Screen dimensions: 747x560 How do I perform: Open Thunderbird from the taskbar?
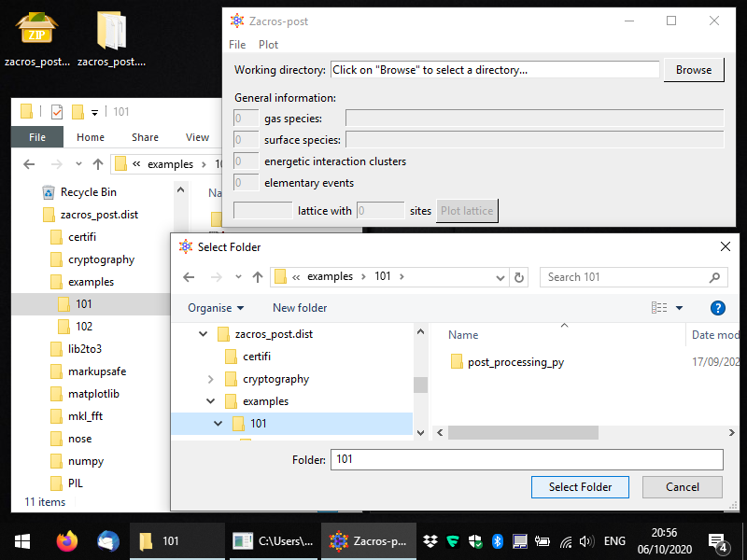click(107, 541)
